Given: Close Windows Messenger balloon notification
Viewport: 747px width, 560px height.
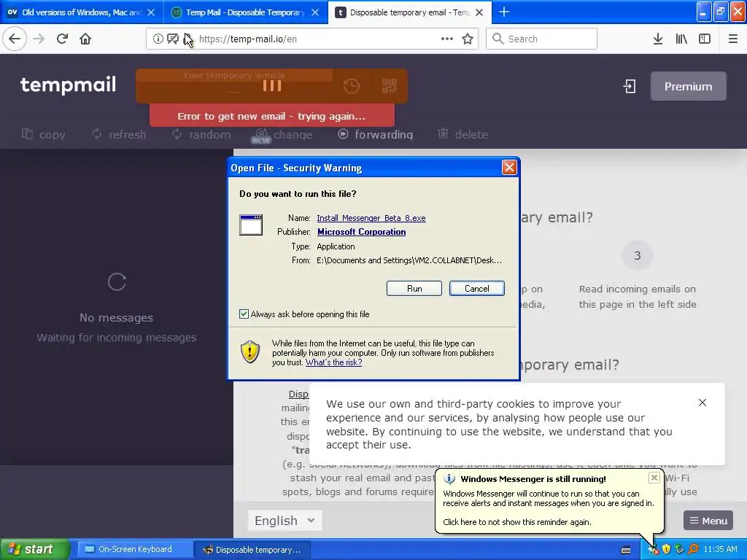Looking at the screenshot, I should pos(654,478).
